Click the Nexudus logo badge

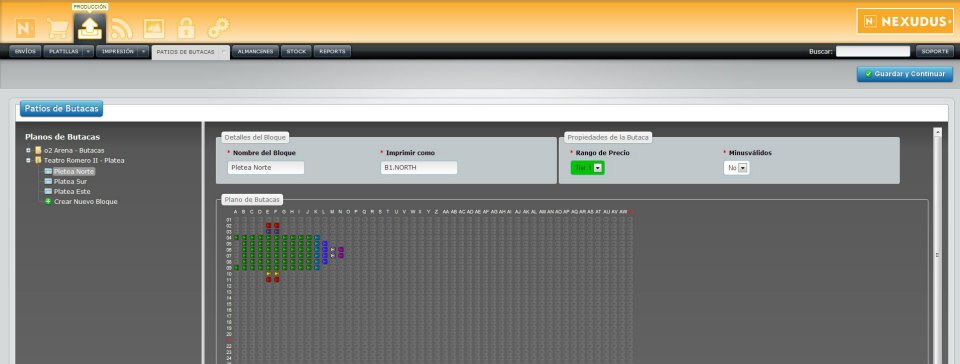pos(904,21)
